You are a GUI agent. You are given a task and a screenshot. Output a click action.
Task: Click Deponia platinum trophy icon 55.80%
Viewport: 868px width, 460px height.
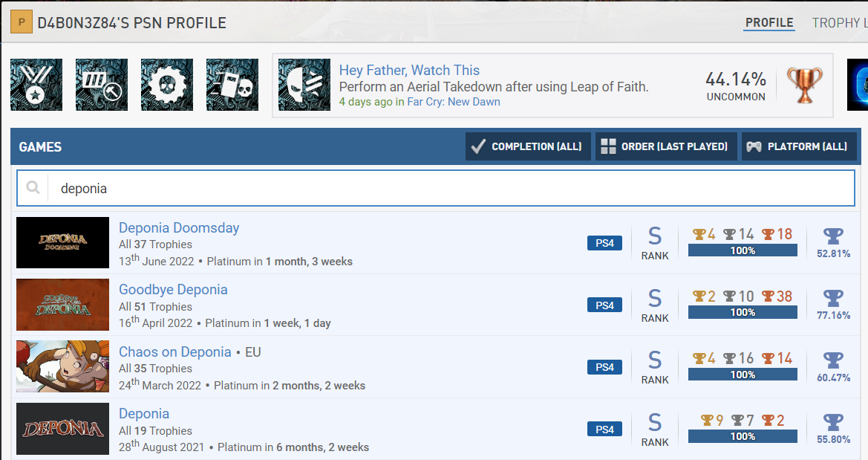coord(833,422)
